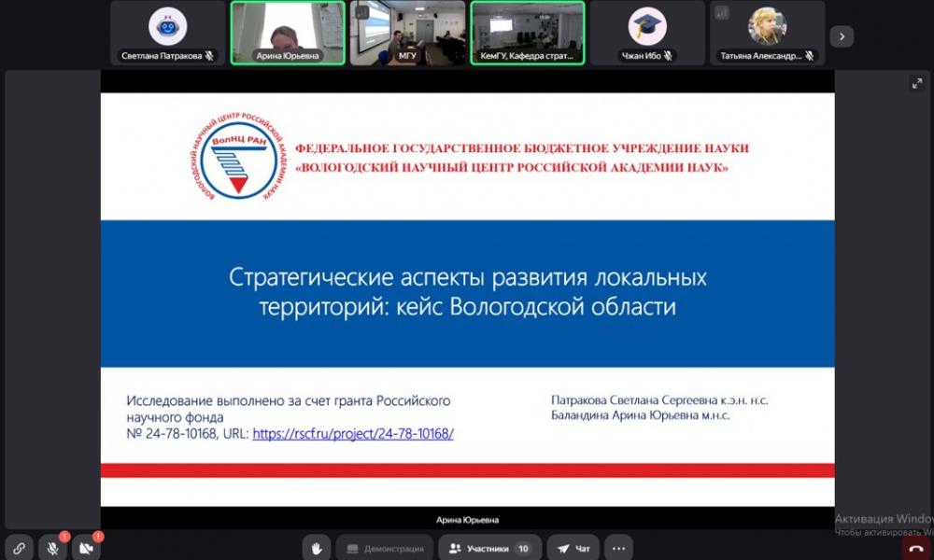Select the МГУ video tile

tap(407, 34)
